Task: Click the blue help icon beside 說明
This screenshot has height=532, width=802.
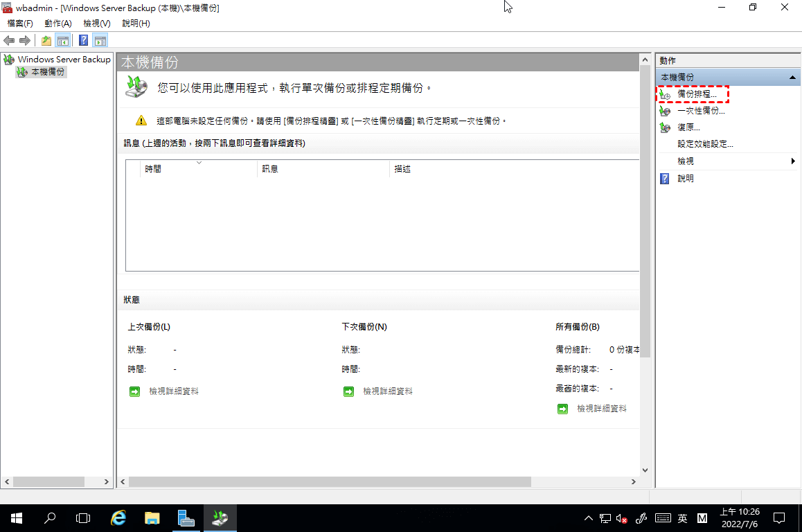Action: 664,179
